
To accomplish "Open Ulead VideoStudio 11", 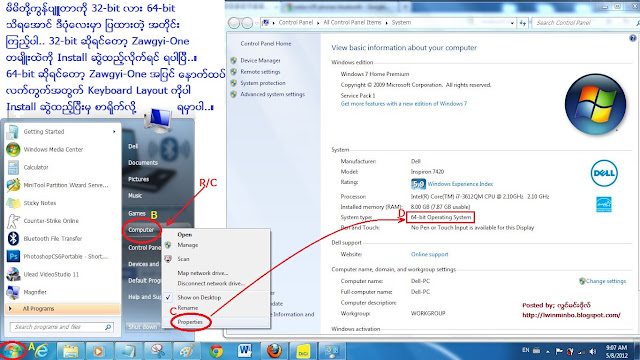I will [63, 274].
